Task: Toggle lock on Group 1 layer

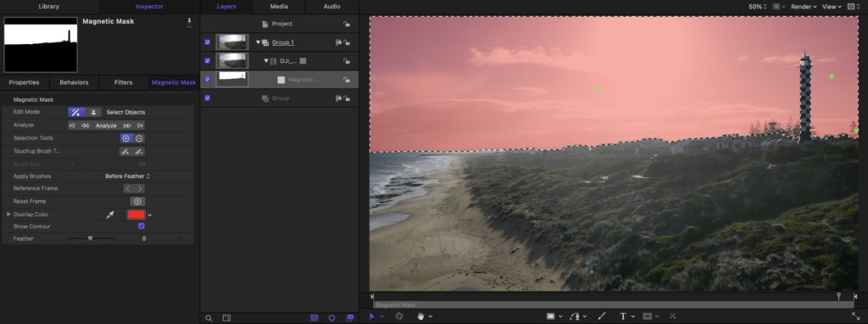Action: (347, 42)
